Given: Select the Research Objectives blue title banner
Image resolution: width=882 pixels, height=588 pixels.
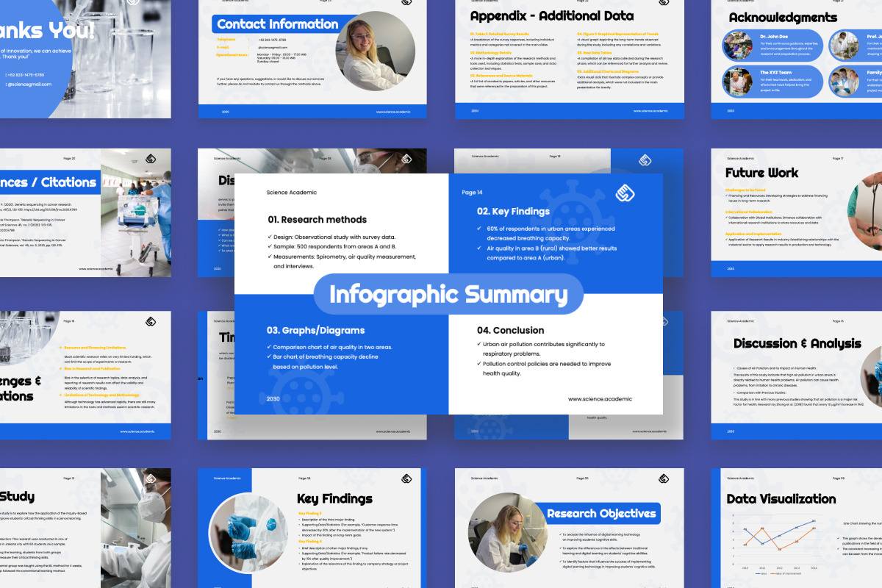Looking at the screenshot, I should tap(602, 513).
